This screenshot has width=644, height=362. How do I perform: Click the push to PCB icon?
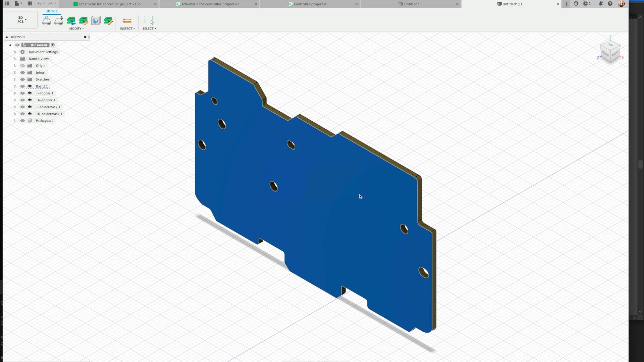[x=71, y=21]
